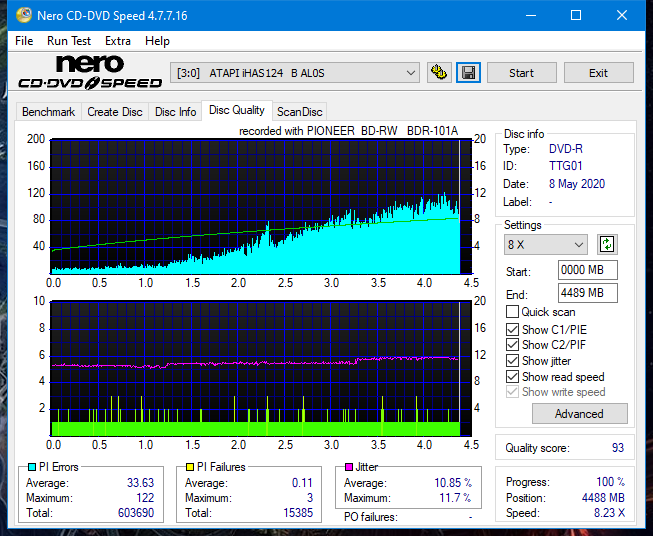This screenshot has width=653, height=536.
Task: Switch to the ScanDisc tab
Action: pos(299,112)
